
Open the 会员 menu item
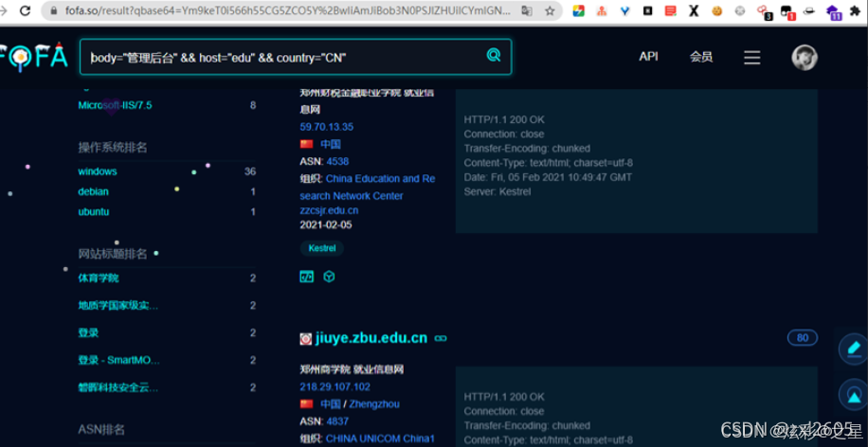pyautogui.click(x=701, y=57)
